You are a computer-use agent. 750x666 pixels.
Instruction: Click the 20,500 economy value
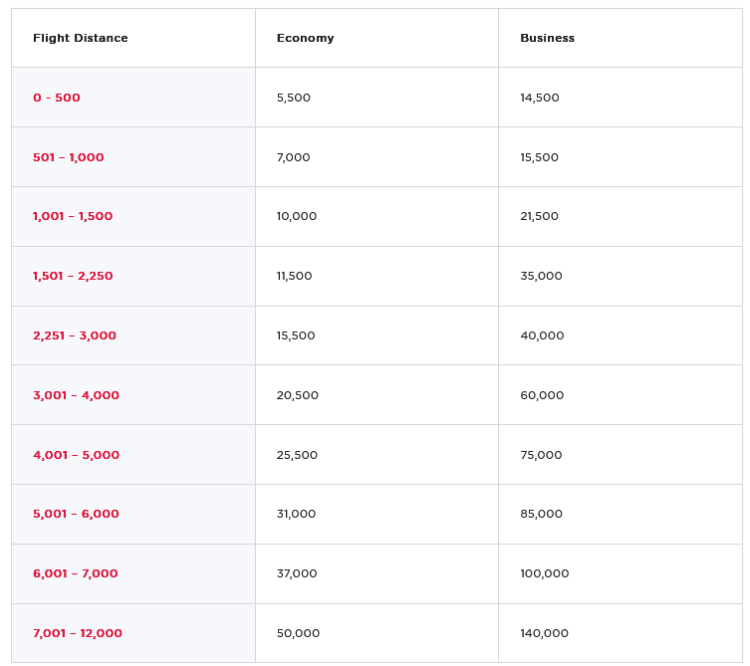tap(298, 396)
